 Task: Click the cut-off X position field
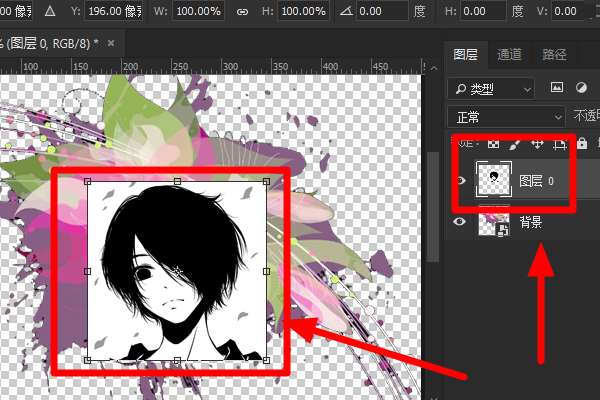[x=16, y=11]
